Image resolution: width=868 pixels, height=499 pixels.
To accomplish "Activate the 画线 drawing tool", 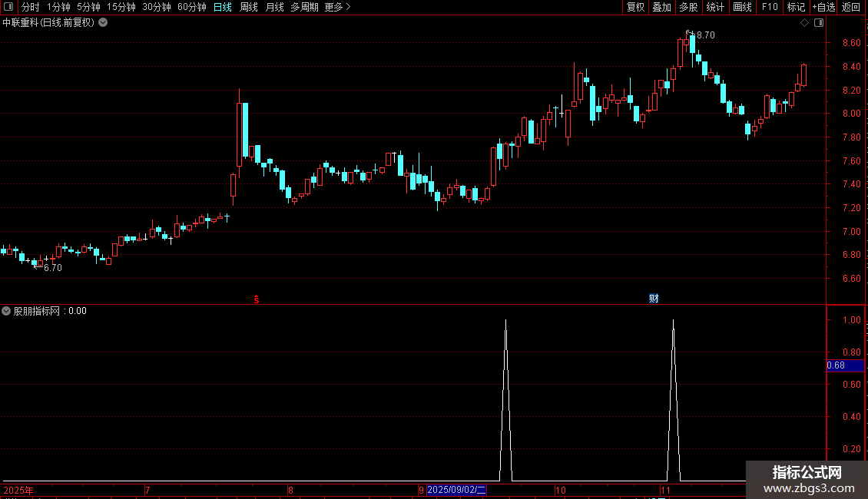I will click(742, 7).
